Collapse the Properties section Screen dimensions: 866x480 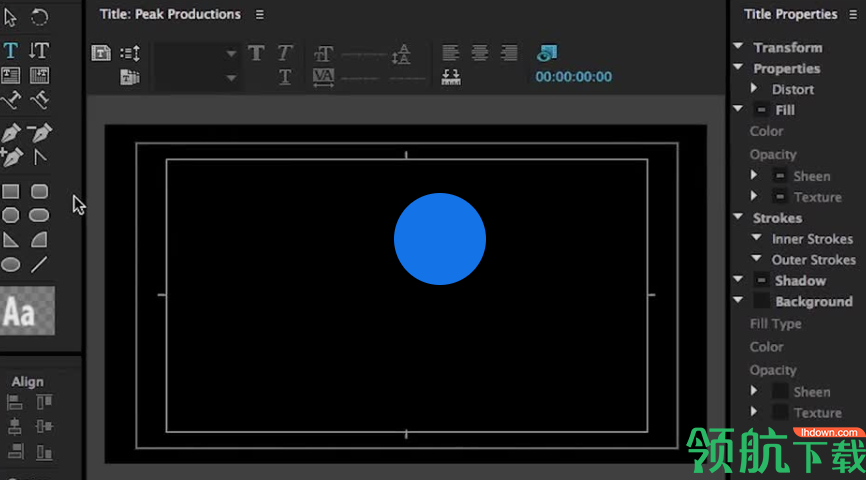[738, 67]
